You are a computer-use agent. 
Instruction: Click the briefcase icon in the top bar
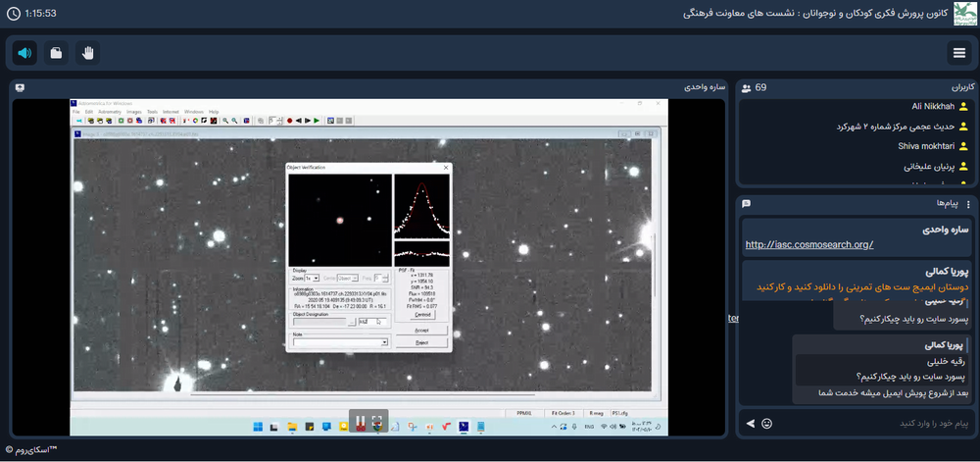click(x=56, y=53)
